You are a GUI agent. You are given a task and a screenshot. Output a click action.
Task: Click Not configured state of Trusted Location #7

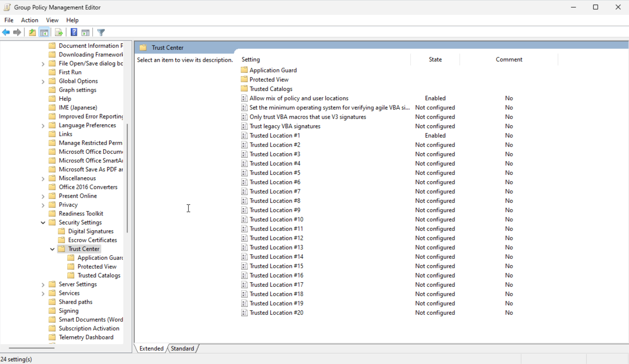435,191
